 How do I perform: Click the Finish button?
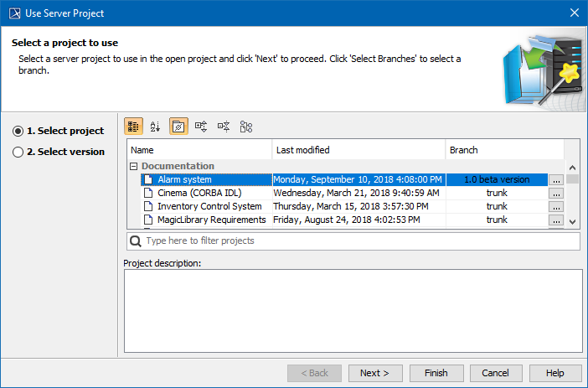[436, 373]
